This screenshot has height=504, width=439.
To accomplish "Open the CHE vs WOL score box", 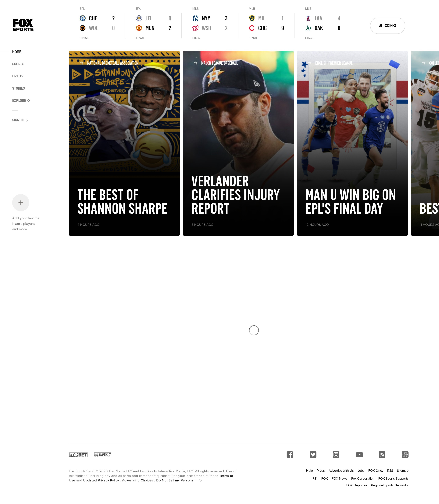I will coord(97,23).
